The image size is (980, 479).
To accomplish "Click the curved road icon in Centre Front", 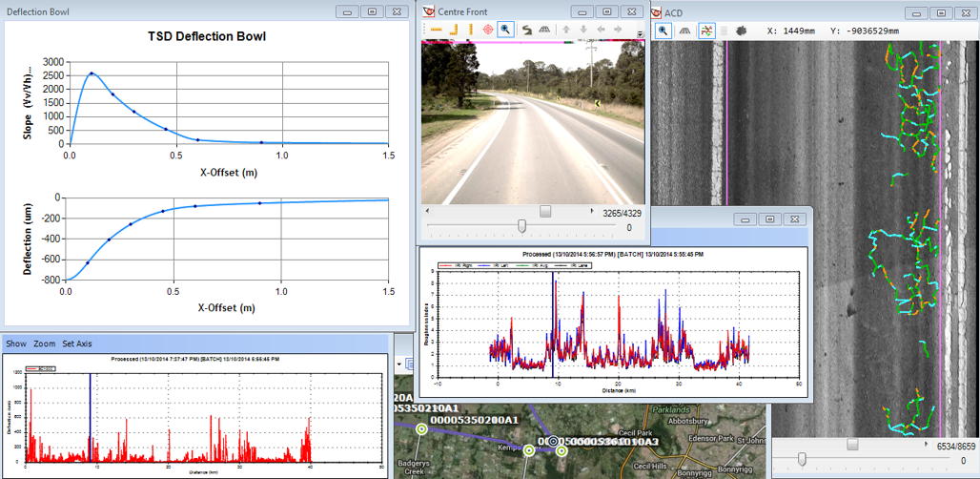I will [526, 30].
